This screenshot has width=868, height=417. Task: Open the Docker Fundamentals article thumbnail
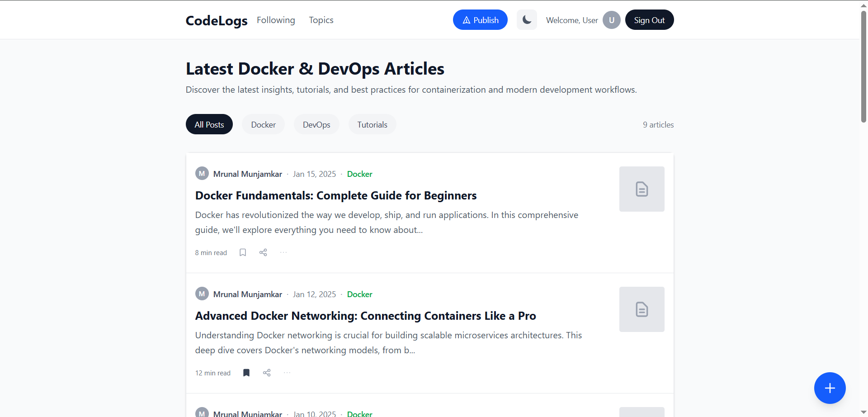click(642, 189)
